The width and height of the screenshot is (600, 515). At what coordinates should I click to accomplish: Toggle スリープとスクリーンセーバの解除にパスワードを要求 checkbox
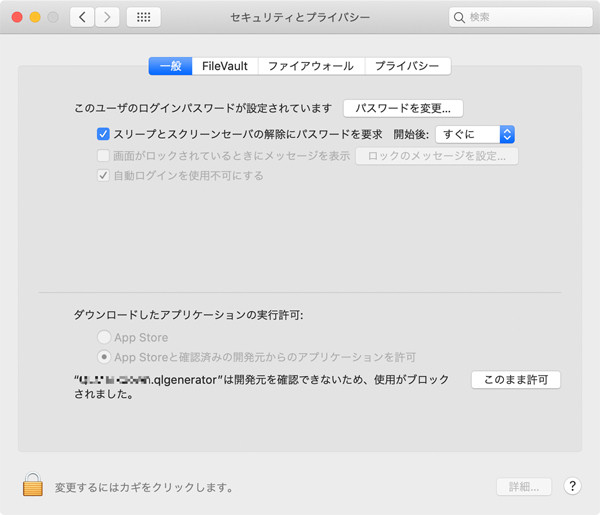(103, 134)
